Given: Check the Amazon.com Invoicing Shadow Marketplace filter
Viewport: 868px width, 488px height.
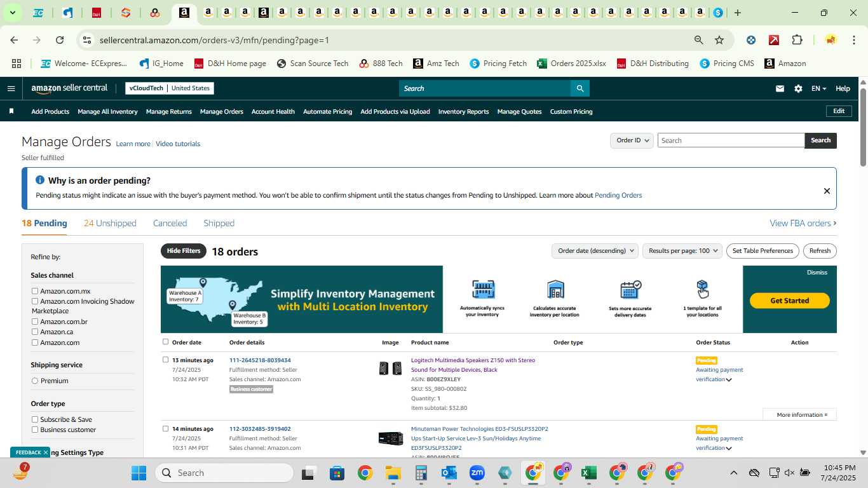Looking at the screenshot, I should click(35, 301).
